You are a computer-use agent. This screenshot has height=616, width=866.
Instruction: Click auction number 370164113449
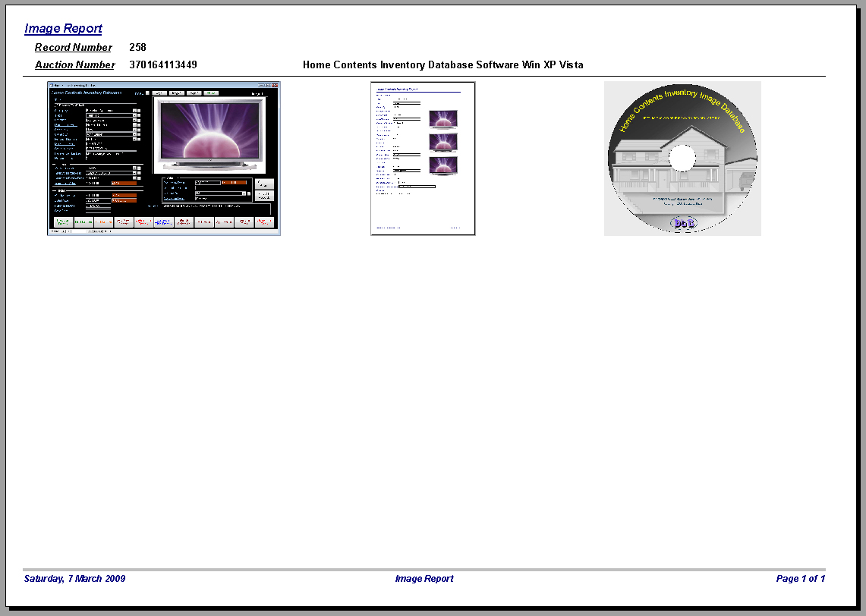163,64
